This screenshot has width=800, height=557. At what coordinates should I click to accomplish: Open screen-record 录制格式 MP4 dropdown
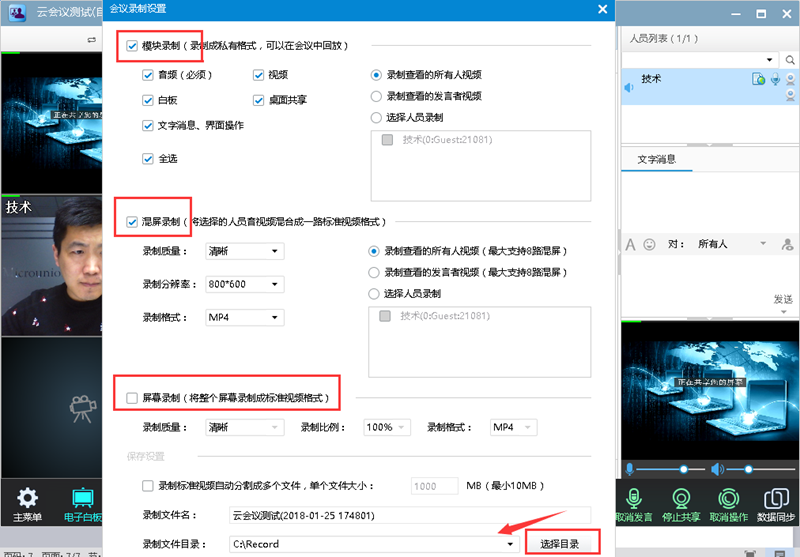coord(513,427)
